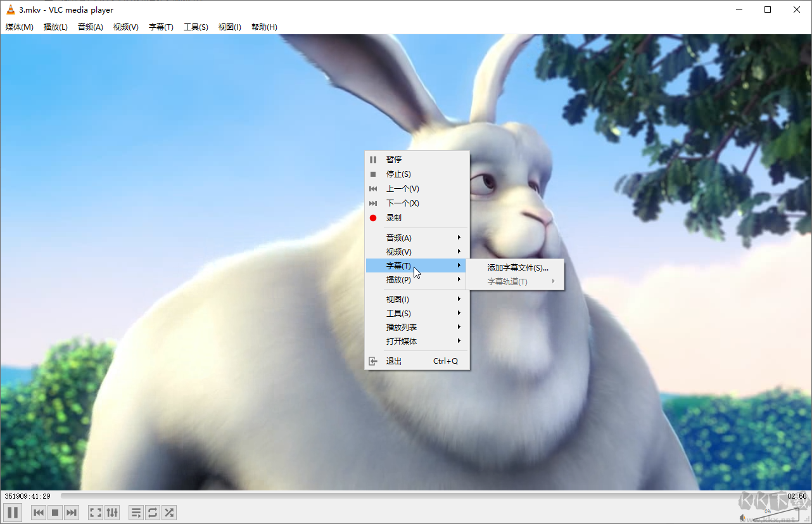Screen dimensions: 812x524
Task: Show the playlist using playlist icon
Action: coord(136,512)
